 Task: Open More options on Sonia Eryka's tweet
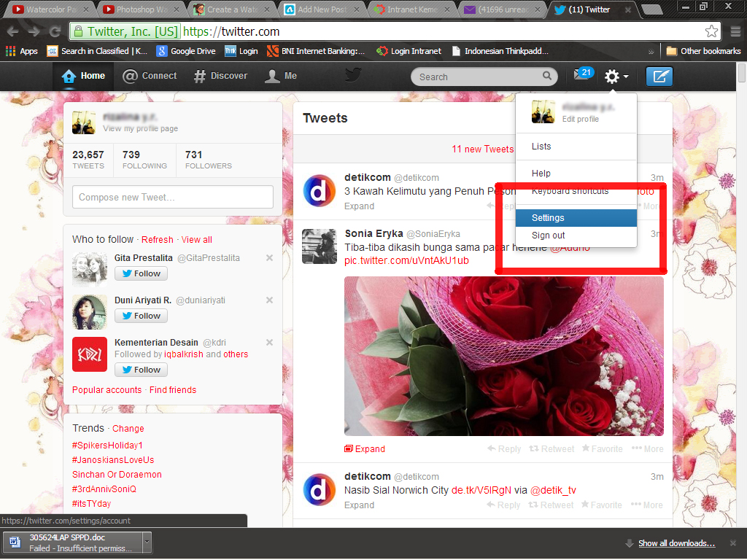(648, 449)
